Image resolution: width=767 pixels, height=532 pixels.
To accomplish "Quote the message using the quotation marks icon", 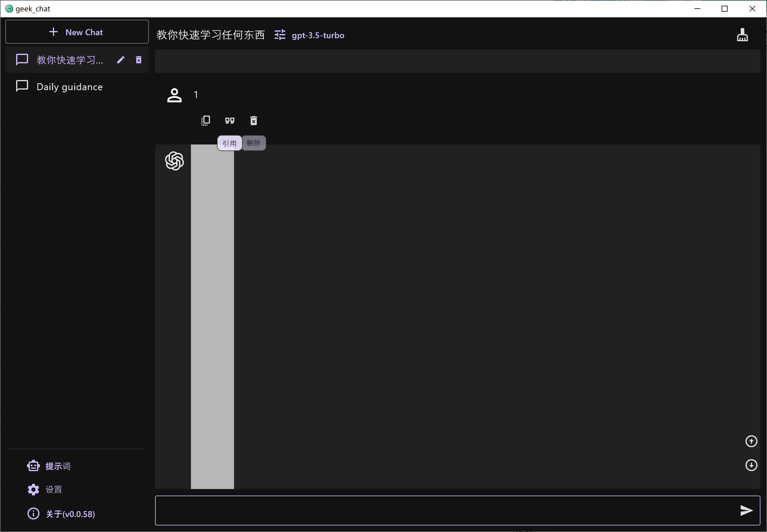I will tap(229, 120).
